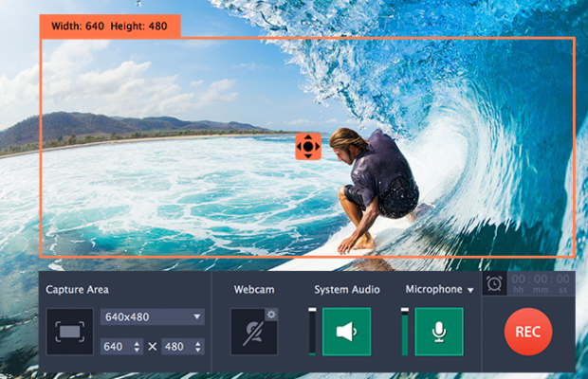This screenshot has width=588, height=379.
Task: Start recording with the REC button
Action: coord(528,332)
